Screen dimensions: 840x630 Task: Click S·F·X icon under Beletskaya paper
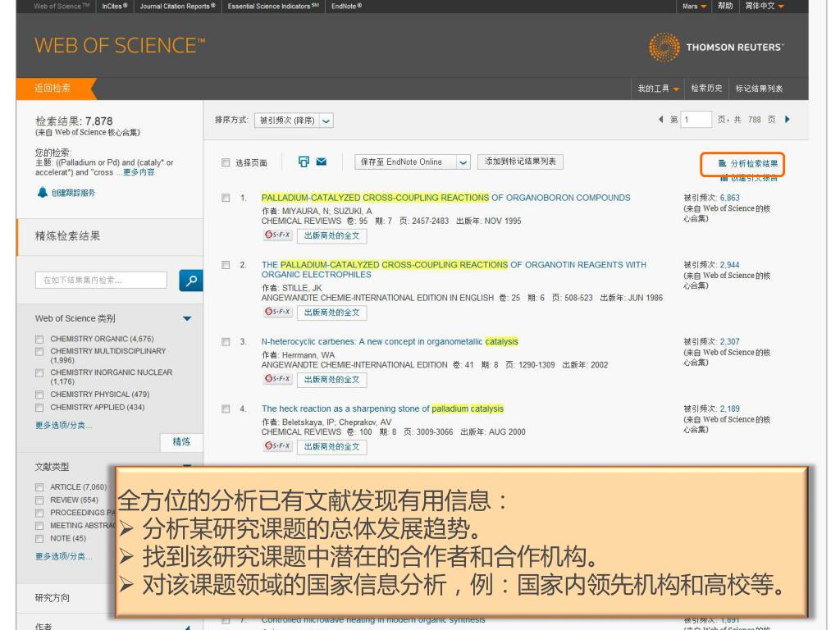(x=277, y=445)
